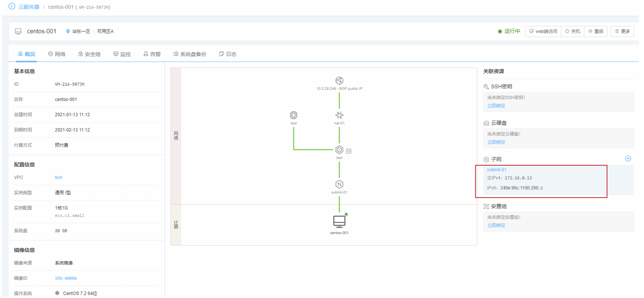Switch to the 网络 tab

57,54
